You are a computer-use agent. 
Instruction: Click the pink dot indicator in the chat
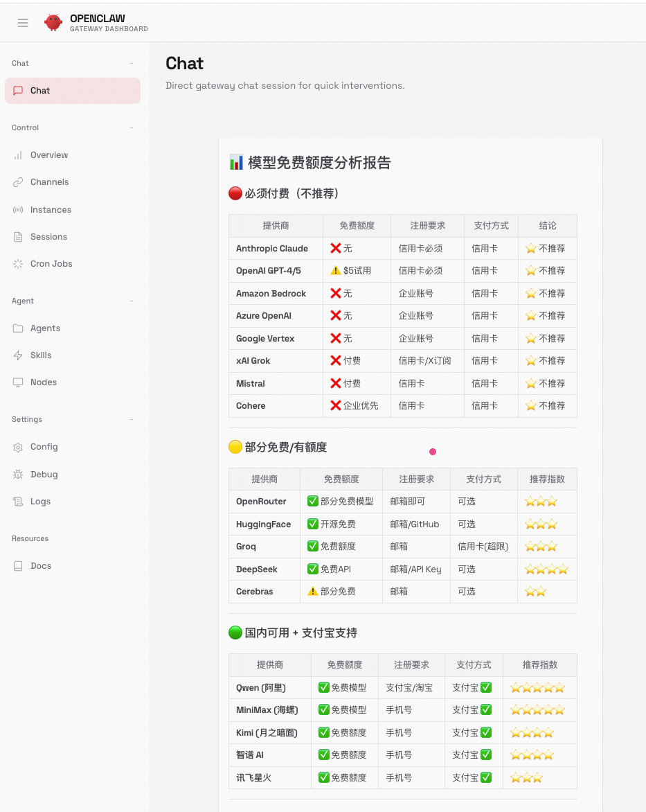[432, 451]
